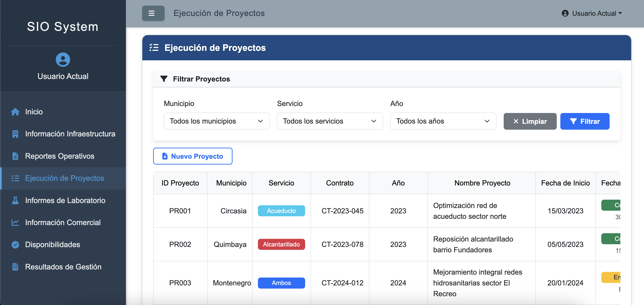
Task: Open the sidebar hamburger menu
Action: click(153, 13)
